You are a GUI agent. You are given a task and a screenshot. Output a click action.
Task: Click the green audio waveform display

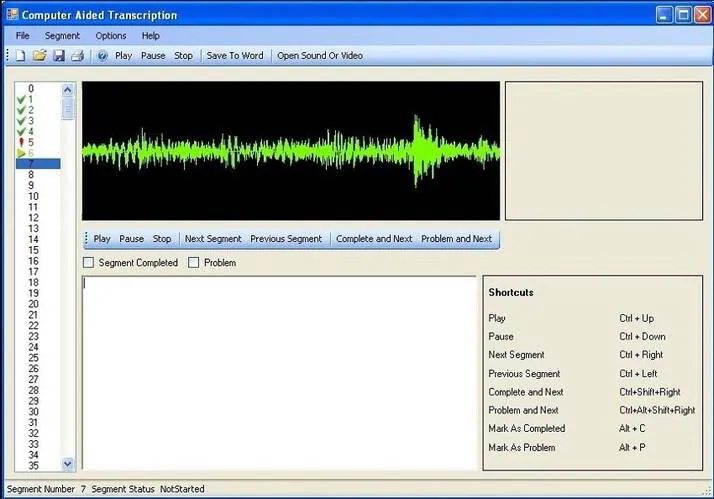[291, 151]
